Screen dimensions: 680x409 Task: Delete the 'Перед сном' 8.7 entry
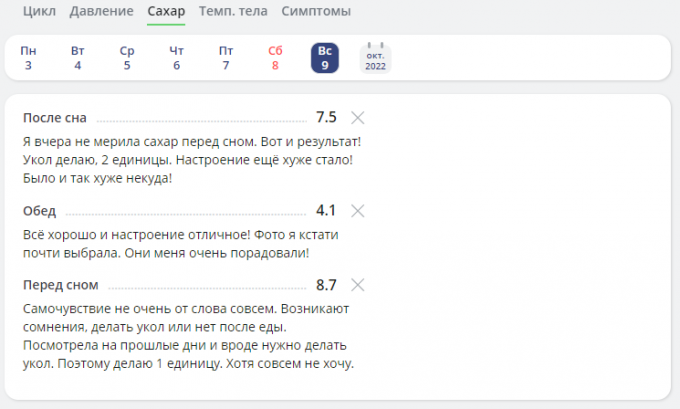pyautogui.click(x=358, y=285)
